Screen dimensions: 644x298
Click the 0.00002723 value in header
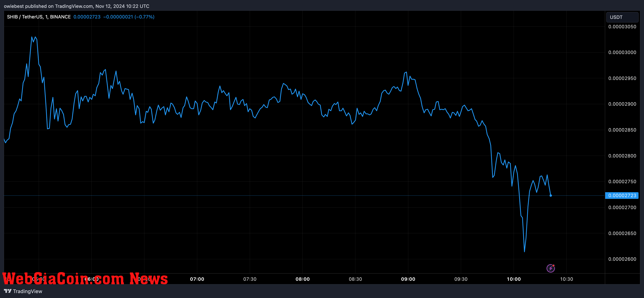pyautogui.click(x=87, y=17)
